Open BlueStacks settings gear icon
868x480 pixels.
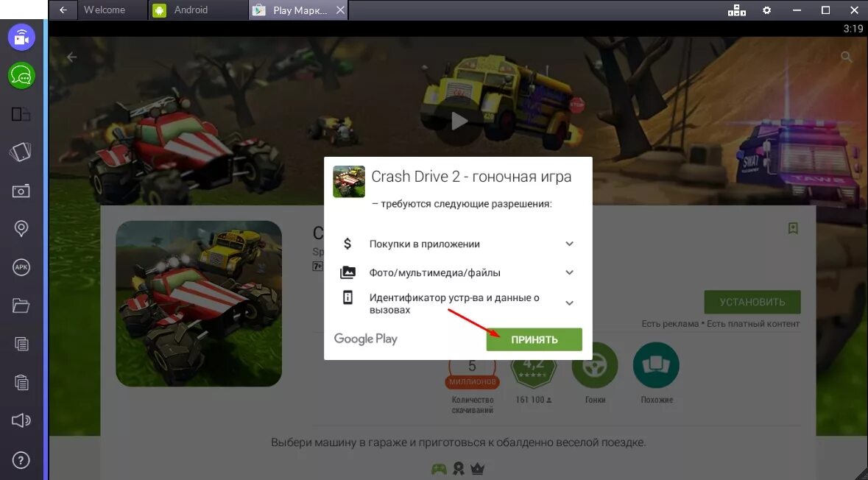tap(766, 10)
